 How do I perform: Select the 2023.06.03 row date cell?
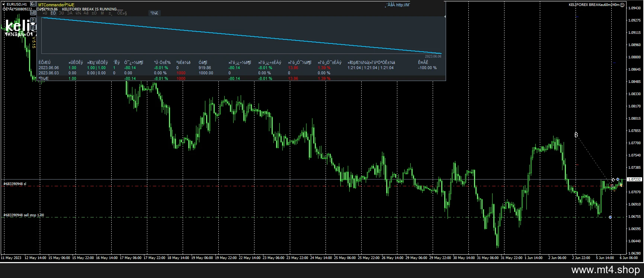pos(49,73)
